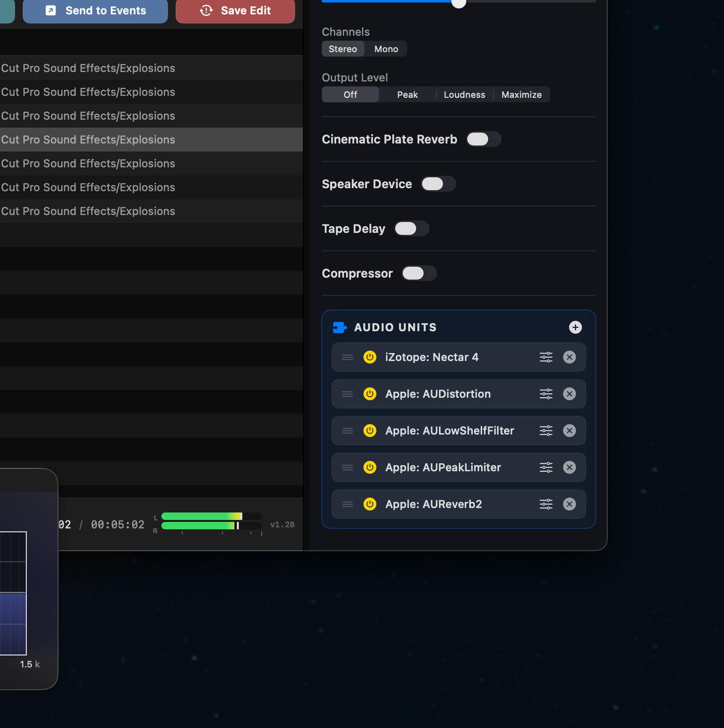Screen dimensions: 724x728
Task: Bypass the AULowShelfFilter power icon
Action: coord(370,431)
